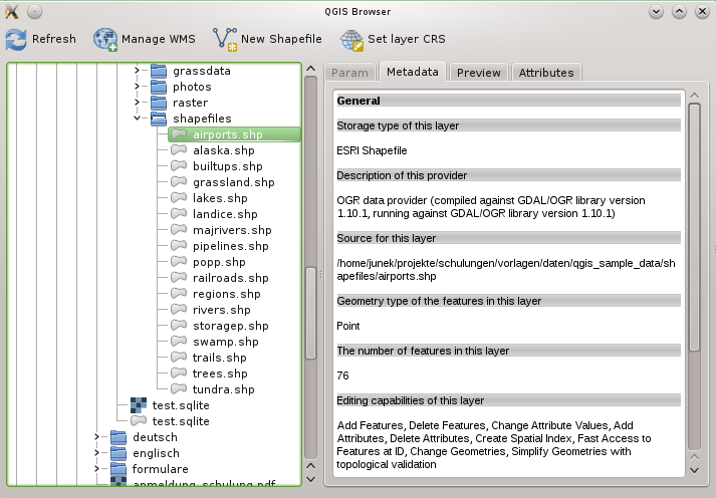Collapse the shapefiles folder
This screenshot has height=498, width=716.
(137, 118)
